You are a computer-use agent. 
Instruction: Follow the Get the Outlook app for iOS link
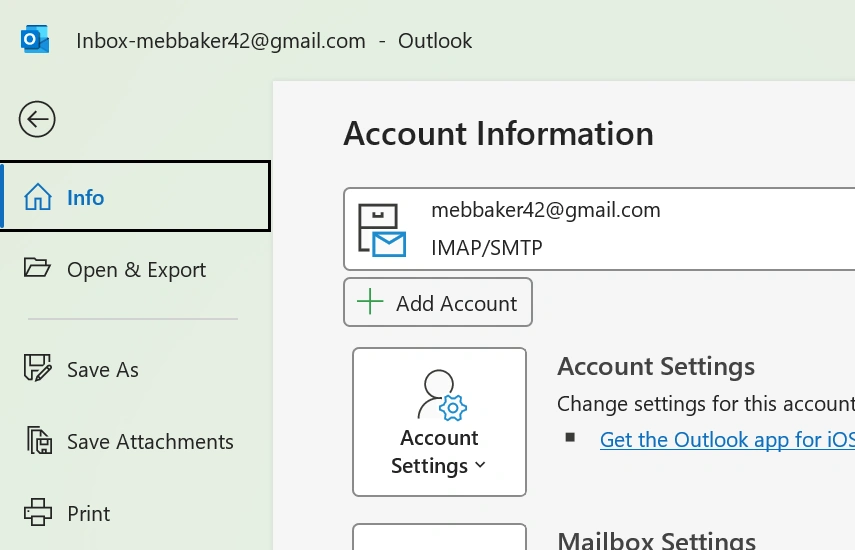point(727,440)
